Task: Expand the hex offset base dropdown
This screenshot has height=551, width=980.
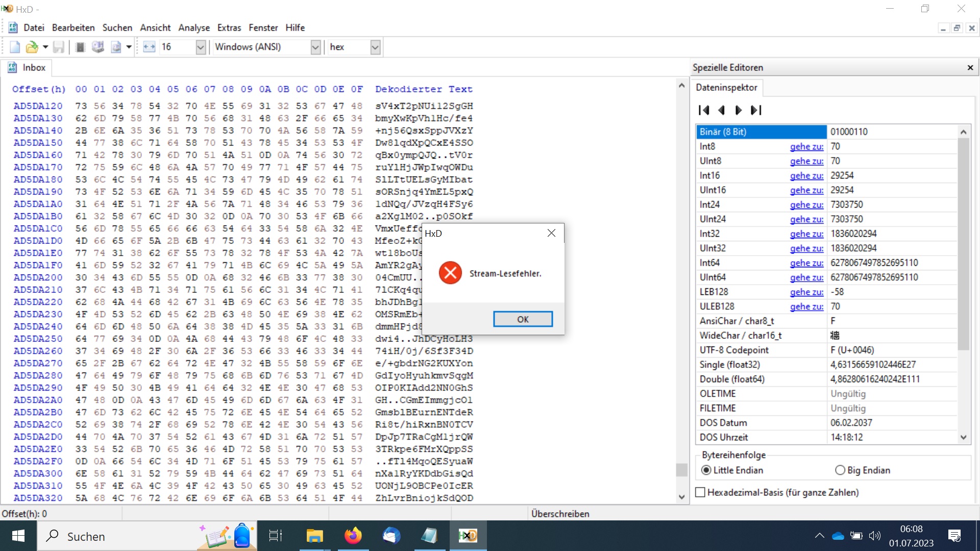Action: click(x=375, y=47)
